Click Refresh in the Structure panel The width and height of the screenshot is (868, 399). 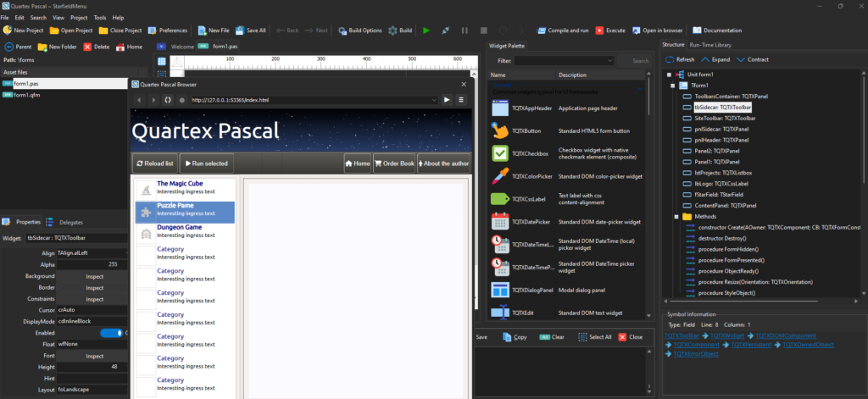670,60
